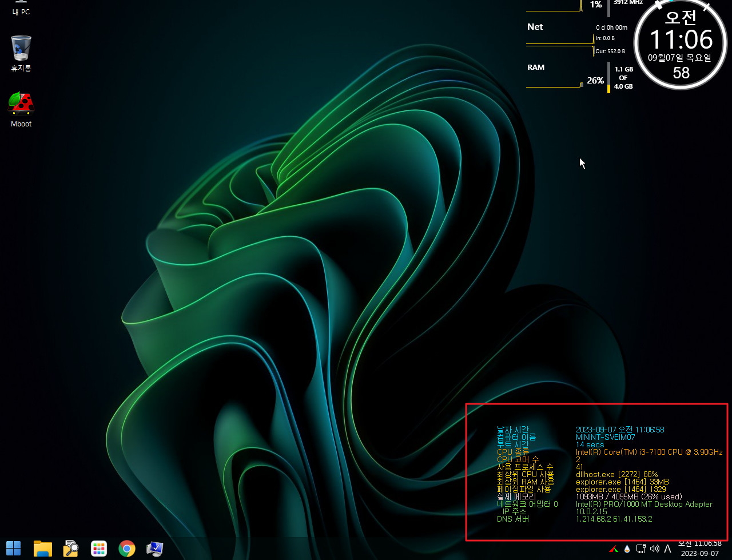732x560 pixels.
Task: Click the 'DNS 서버' info label
Action: [513, 519]
